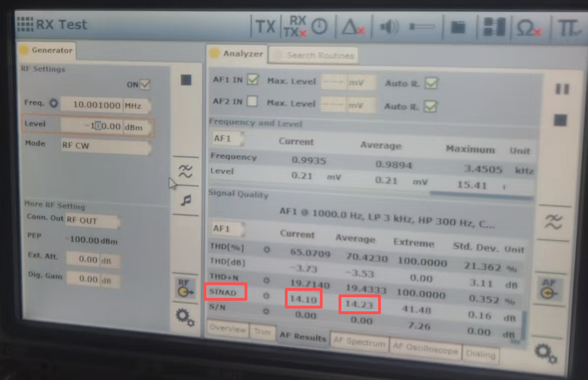This screenshot has height=380, width=588.
Task: Open the AF1 Max. Level mV unit dropdown
Action: pos(361,83)
